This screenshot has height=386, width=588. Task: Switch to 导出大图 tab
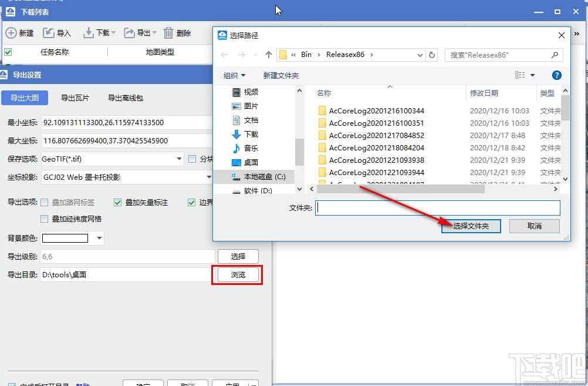[x=25, y=98]
